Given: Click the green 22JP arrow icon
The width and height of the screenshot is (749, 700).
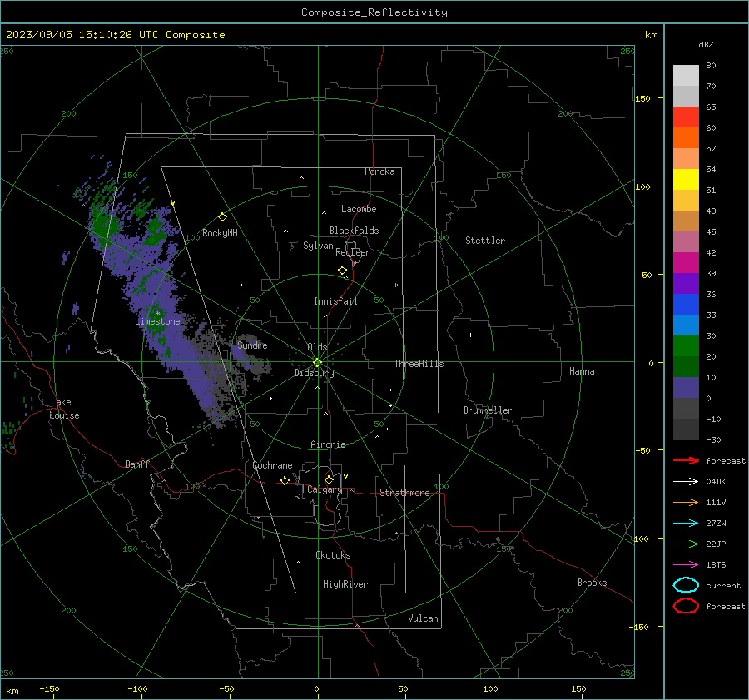Looking at the screenshot, I should pyautogui.click(x=686, y=544).
